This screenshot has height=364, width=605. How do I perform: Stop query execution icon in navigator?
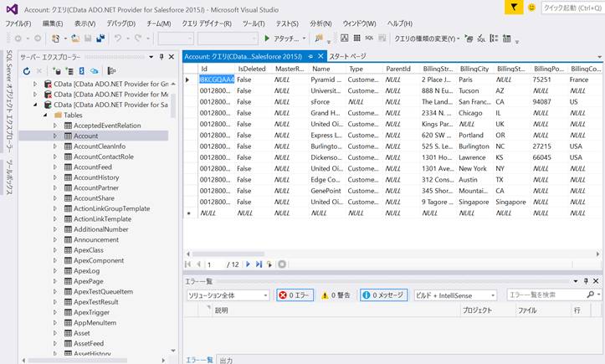(282, 264)
